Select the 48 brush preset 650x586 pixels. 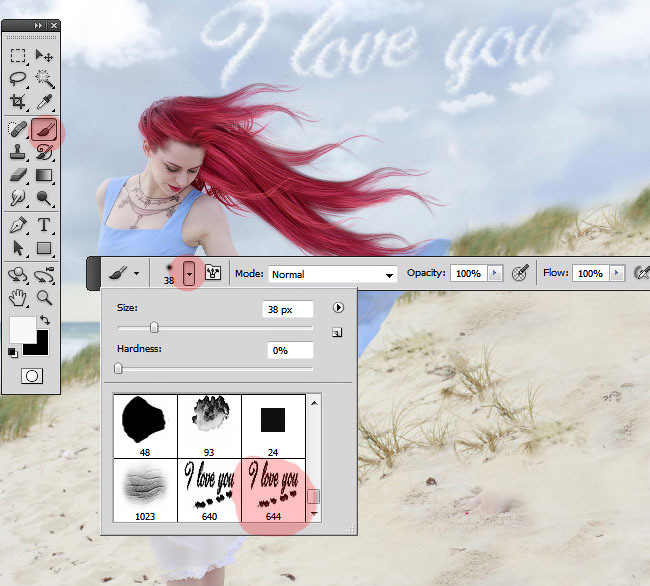[x=145, y=426]
